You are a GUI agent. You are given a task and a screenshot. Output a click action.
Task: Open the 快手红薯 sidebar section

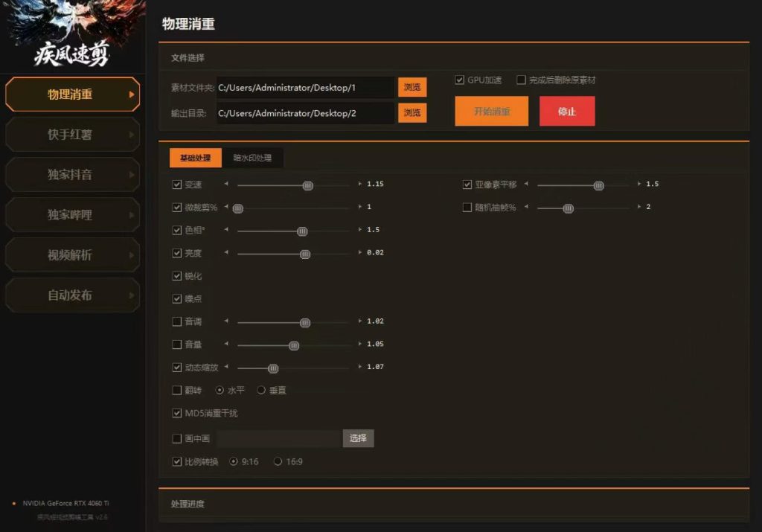[72, 135]
